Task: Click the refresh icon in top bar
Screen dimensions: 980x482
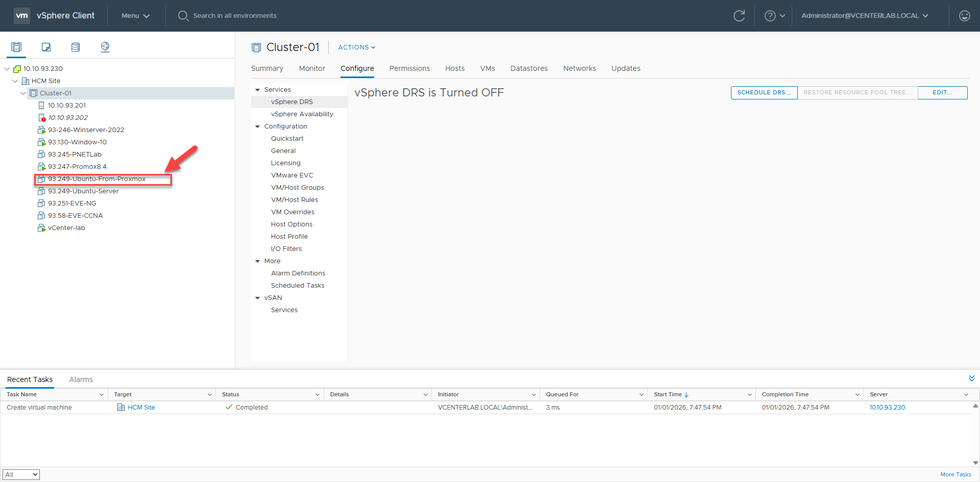Action: pyautogui.click(x=739, y=16)
